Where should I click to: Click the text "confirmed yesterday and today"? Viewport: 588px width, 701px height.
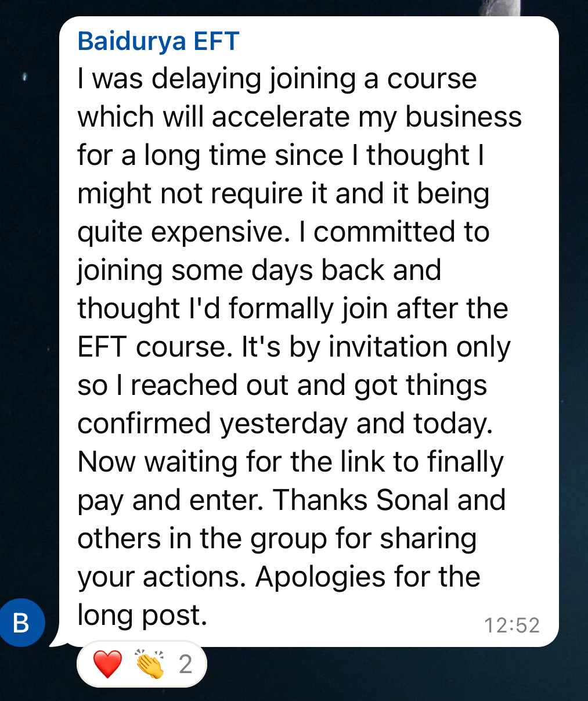pos(284,423)
